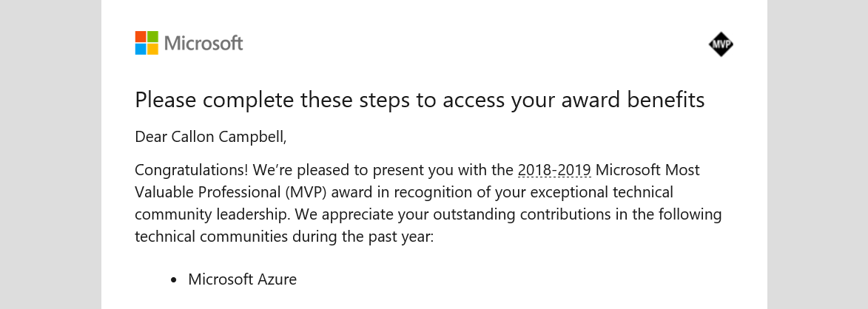Viewport: 868px width, 309px height.
Task: Click the black MVP diamond badge
Action: coord(721,45)
